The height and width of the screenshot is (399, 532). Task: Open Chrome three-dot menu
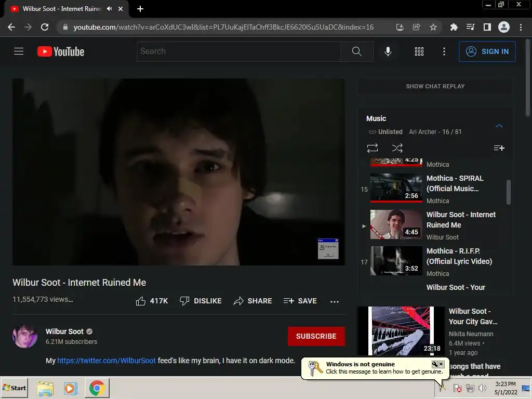click(521, 27)
